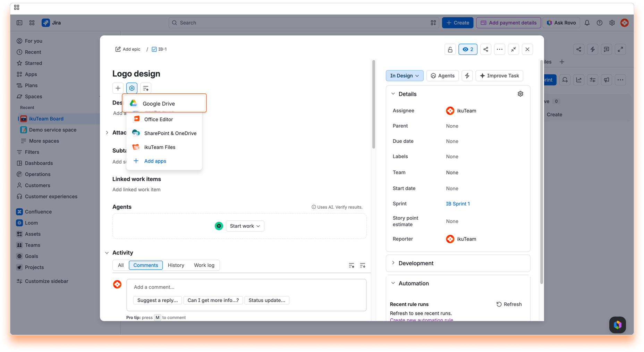Click the Add a comment input field
This screenshot has height=352, width=644.
246,287
